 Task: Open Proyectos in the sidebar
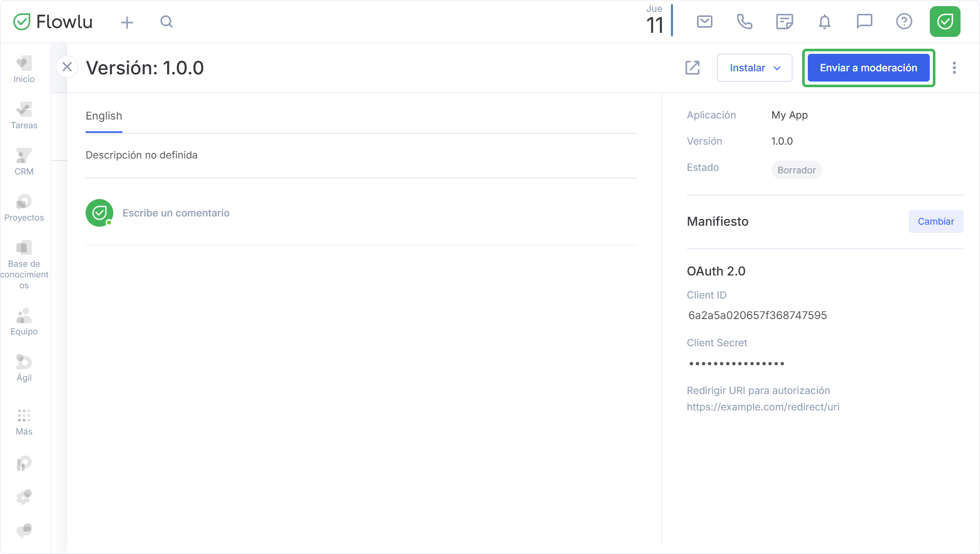coord(24,208)
